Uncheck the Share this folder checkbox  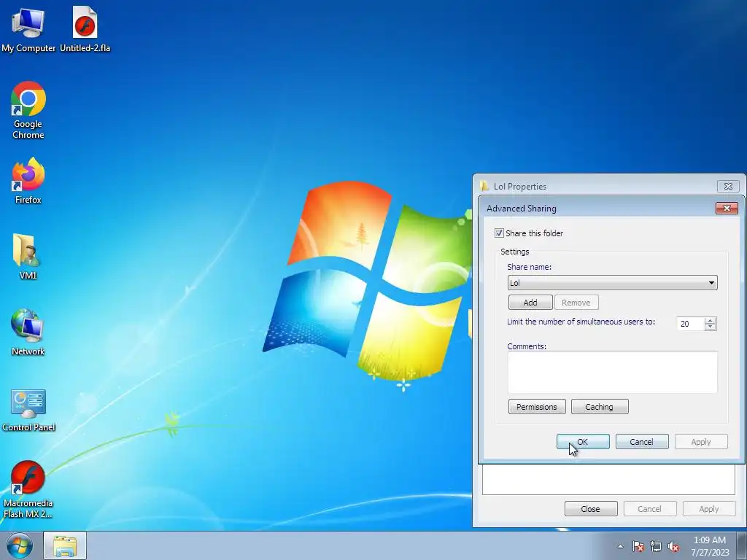click(x=499, y=233)
